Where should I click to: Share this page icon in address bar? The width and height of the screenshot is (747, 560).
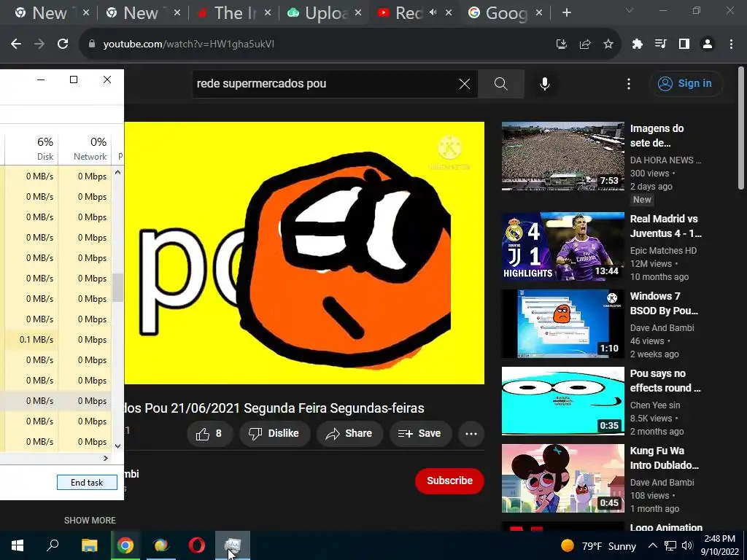(x=585, y=44)
